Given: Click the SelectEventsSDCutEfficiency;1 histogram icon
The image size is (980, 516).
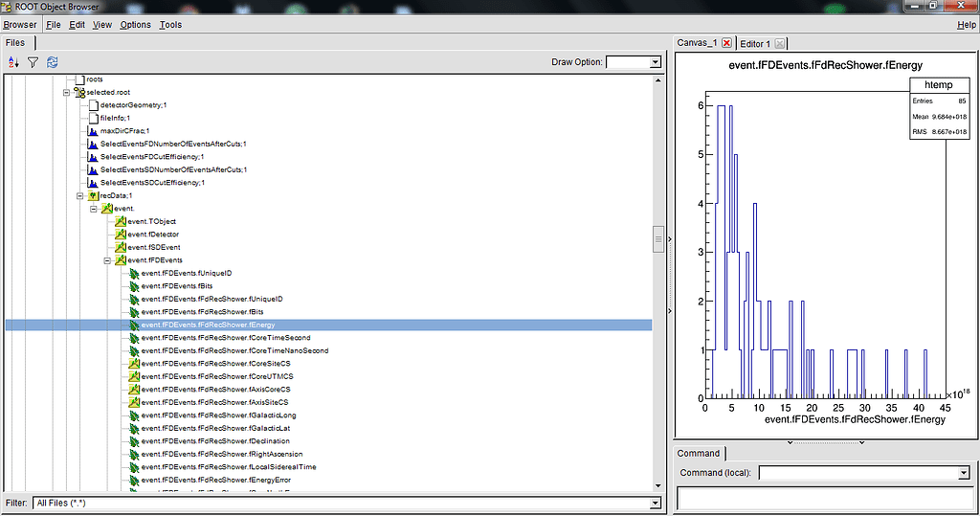Looking at the screenshot, I should (x=93, y=183).
